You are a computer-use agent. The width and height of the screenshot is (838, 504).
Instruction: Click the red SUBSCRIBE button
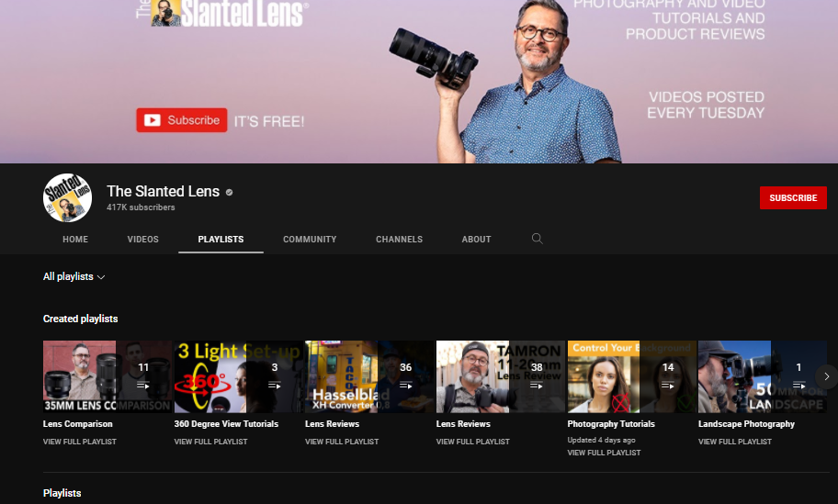793,197
